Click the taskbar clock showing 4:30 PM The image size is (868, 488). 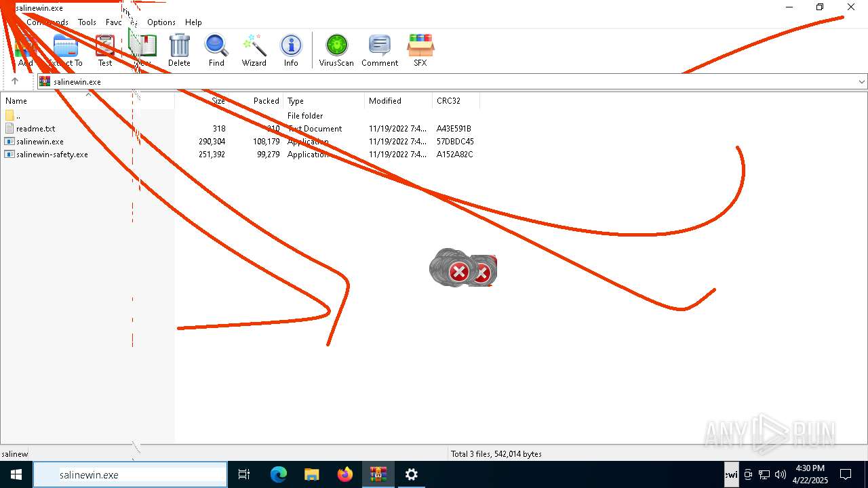tap(810, 474)
